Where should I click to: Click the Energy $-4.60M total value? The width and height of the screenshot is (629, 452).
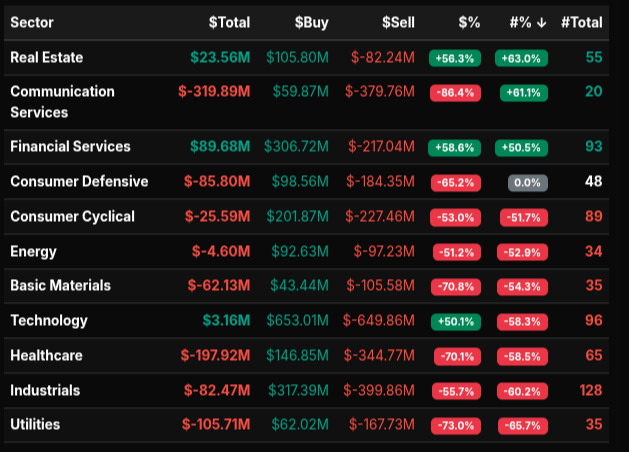(218, 251)
